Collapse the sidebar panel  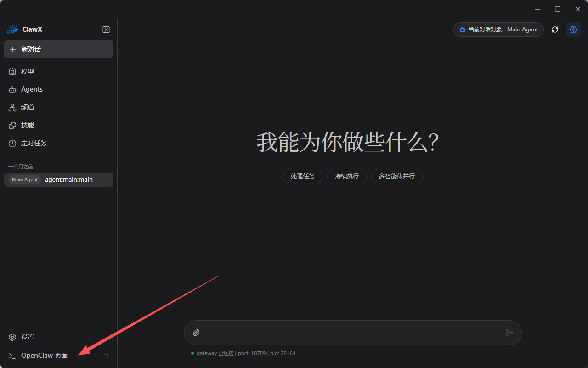[106, 29]
